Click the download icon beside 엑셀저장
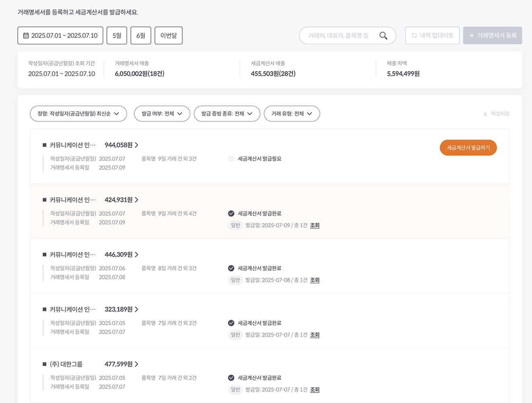532x403 pixels. click(485, 114)
